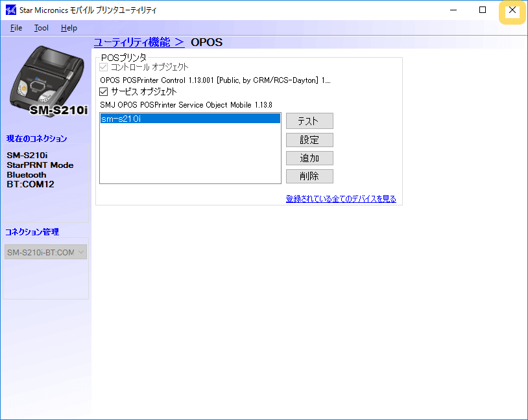Click the BT:COM12 current connection info
This screenshot has height=420, width=528.
coord(30,184)
